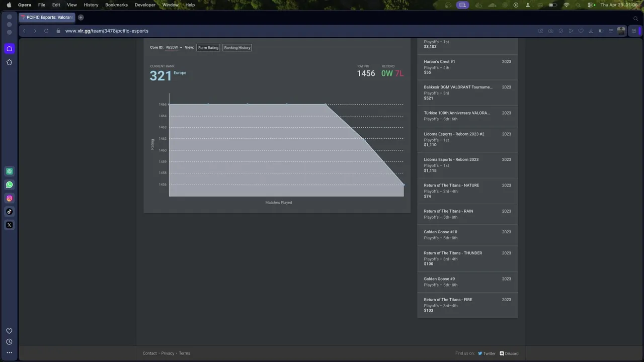Open the View menu
Viewport: 644px width, 362px height.
pos(72,5)
